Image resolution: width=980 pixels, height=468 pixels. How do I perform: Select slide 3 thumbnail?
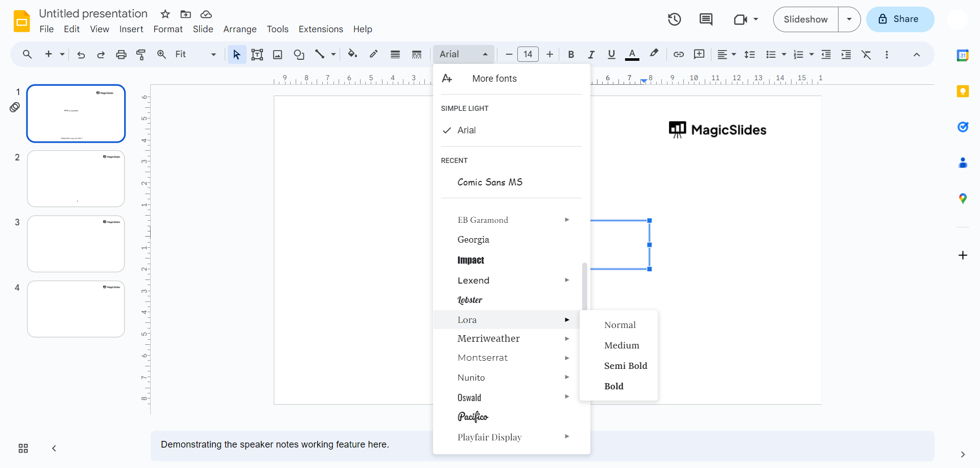pos(76,244)
